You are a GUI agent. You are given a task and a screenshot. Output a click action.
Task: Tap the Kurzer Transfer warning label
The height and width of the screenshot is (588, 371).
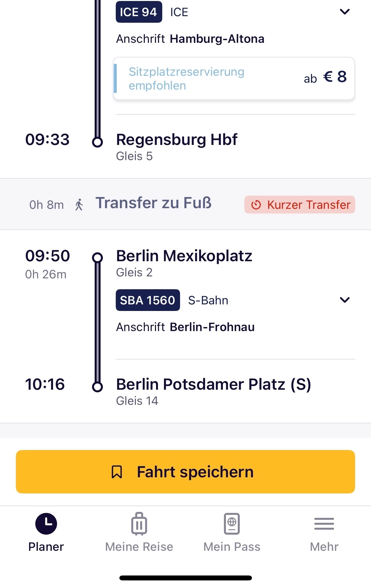308,205
